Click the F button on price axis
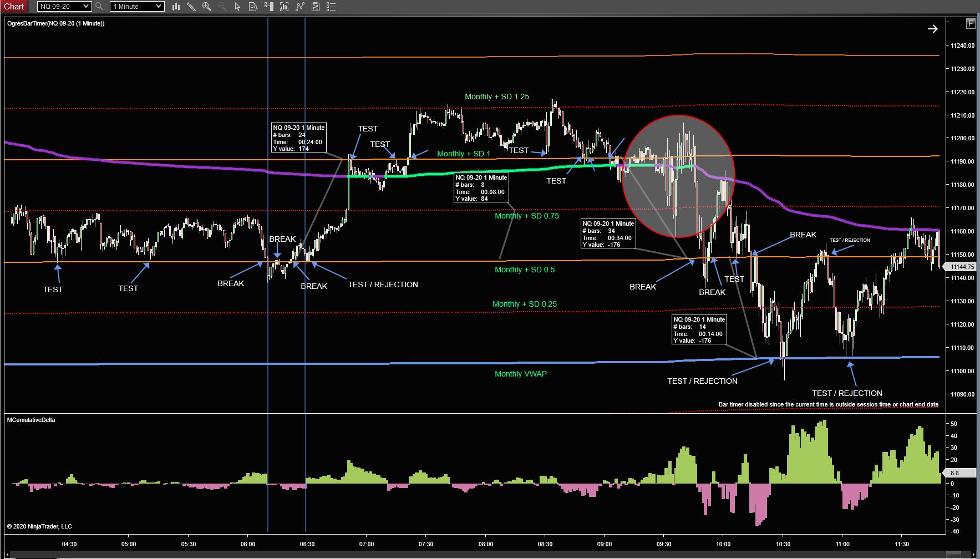This screenshot has height=559, width=980. tap(970, 23)
